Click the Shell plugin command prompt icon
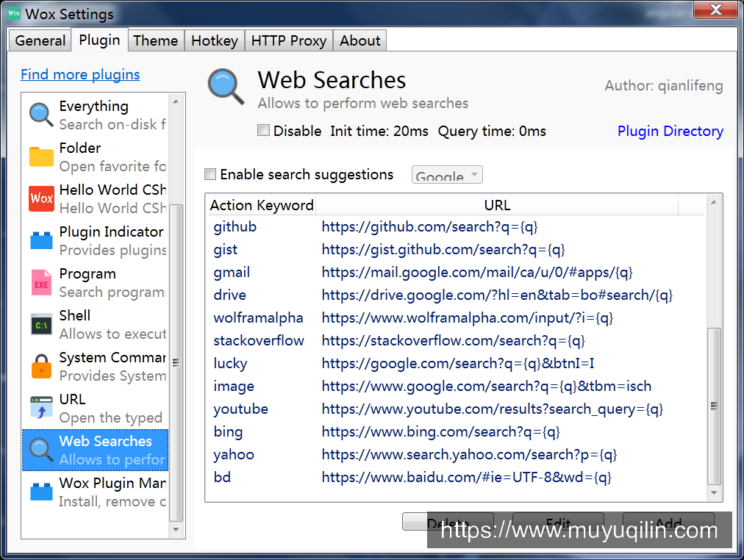 coord(41,324)
